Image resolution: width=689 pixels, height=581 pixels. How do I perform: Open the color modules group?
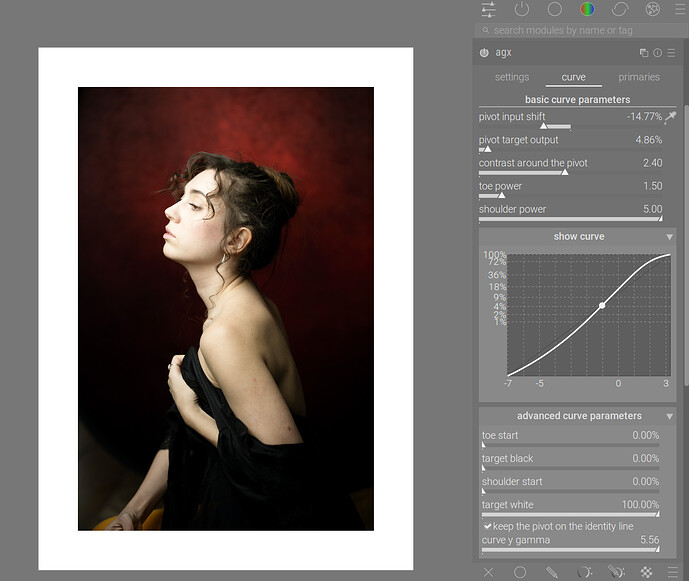(587, 9)
